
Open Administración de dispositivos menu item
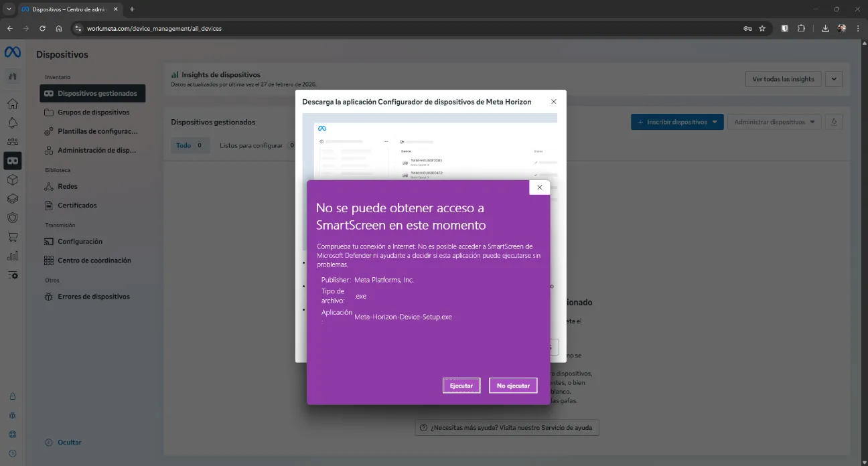coord(92,150)
